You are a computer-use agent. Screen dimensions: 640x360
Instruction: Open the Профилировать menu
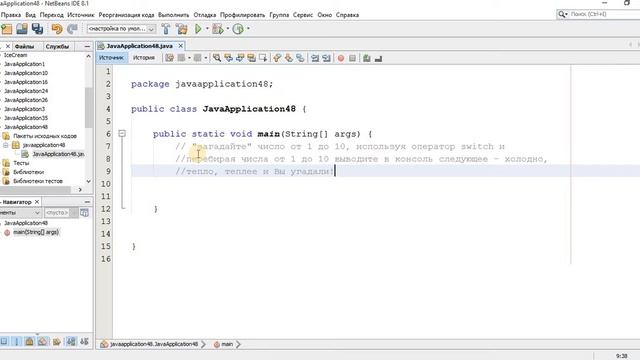[242, 15]
